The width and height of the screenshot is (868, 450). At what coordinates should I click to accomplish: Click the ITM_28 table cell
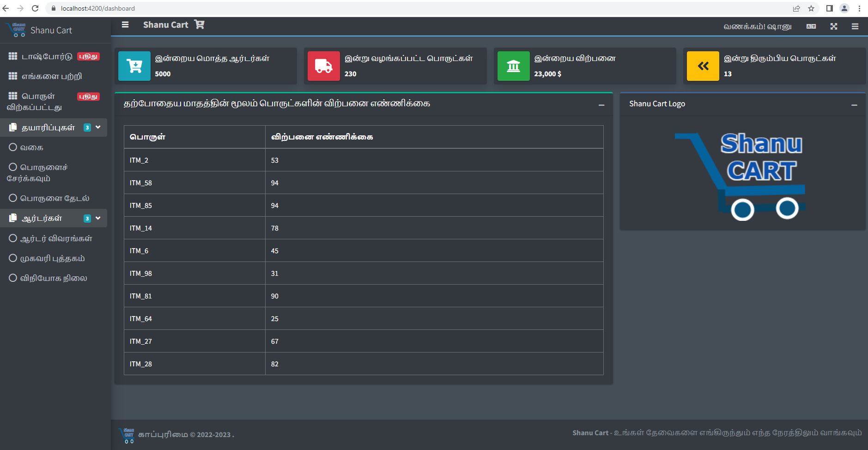click(x=194, y=364)
